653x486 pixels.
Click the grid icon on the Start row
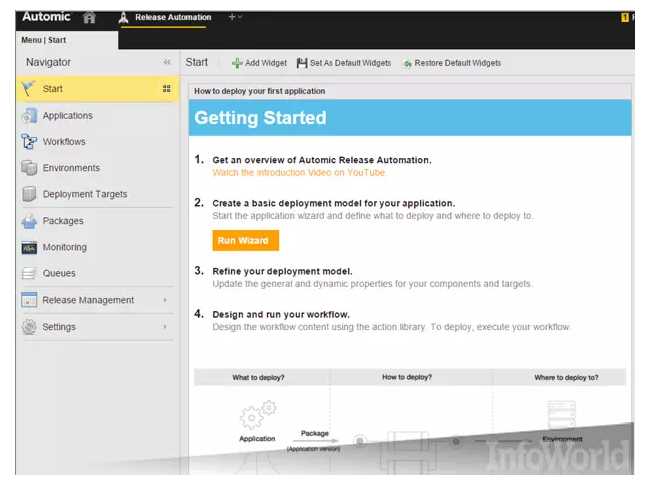pyautogui.click(x=167, y=89)
